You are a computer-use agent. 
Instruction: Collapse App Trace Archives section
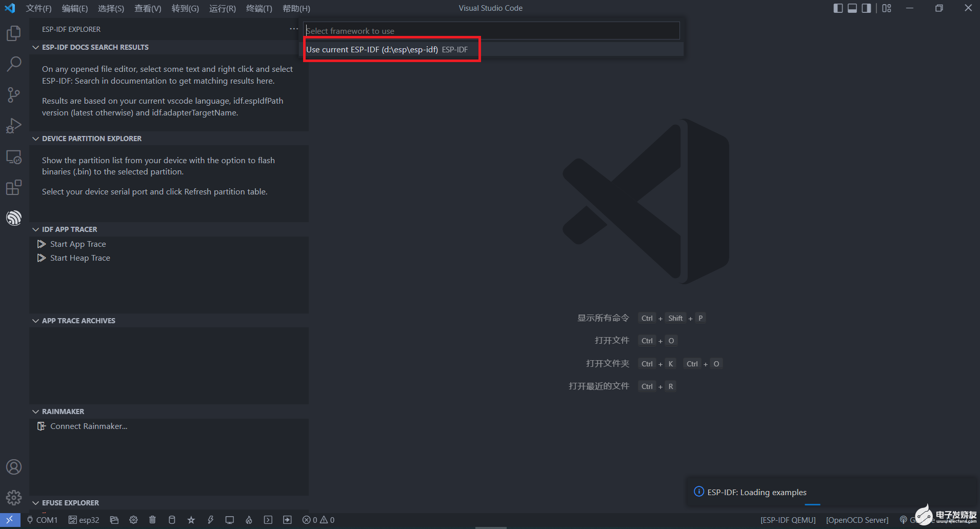tap(169, 321)
